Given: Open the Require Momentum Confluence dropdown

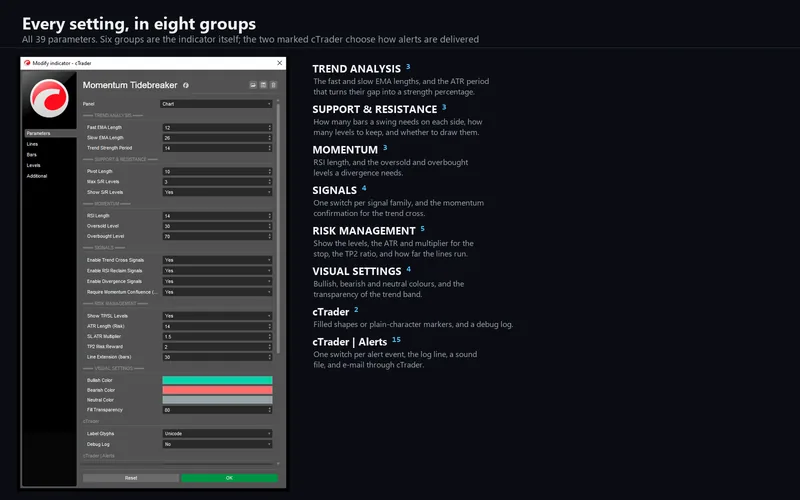Looking at the screenshot, I should pyautogui.click(x=217, y=292).
